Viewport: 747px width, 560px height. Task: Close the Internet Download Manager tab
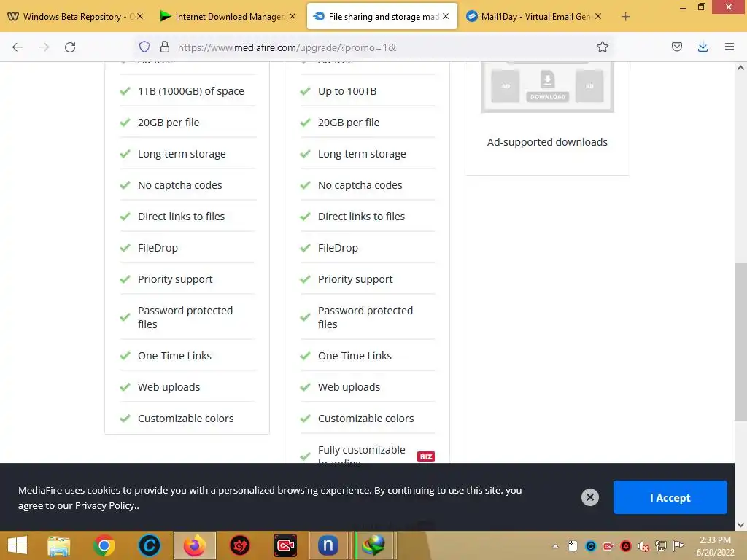tap(293, 16)
